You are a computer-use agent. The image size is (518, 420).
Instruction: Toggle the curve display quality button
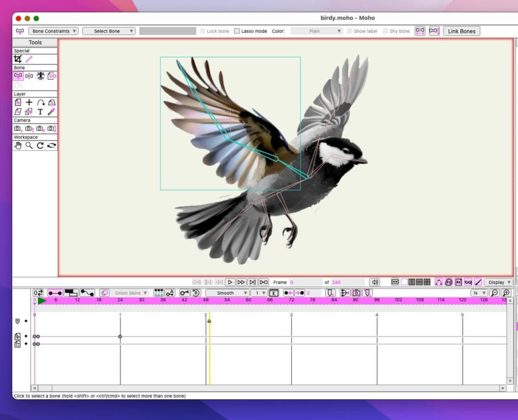(438, 282)
